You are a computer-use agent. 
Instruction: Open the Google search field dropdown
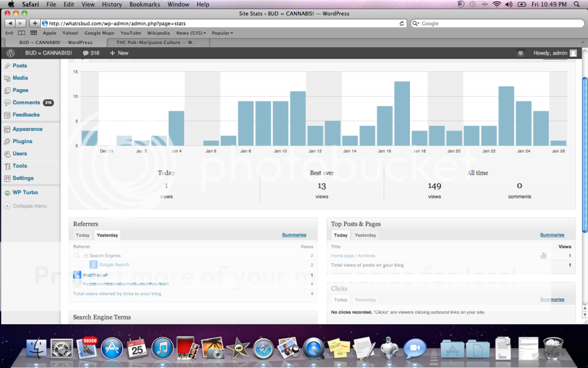416,23
